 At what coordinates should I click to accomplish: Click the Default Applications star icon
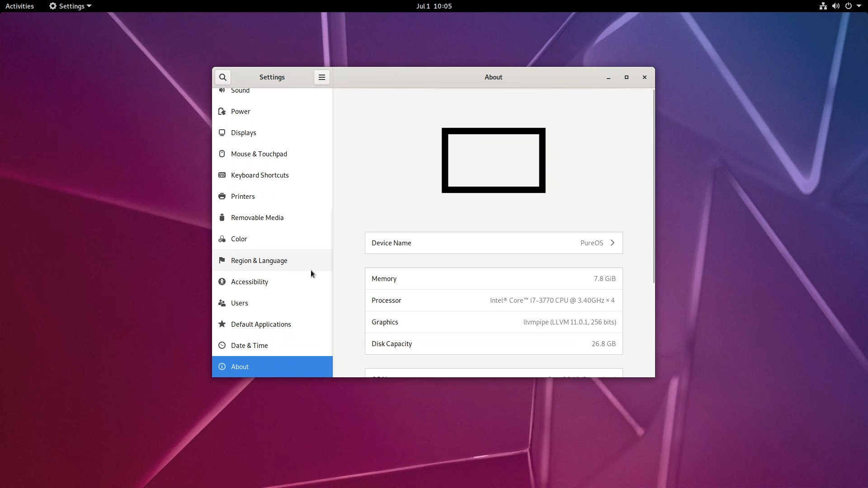click(222, 324)
